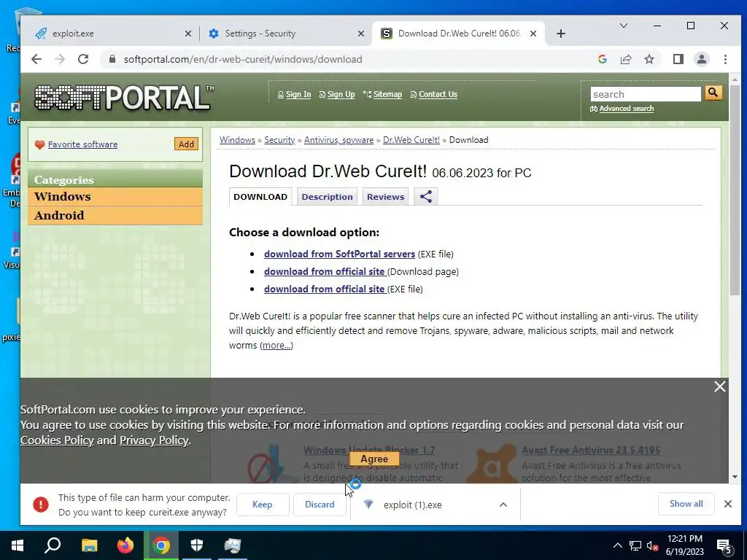Download from SoftPortal servers link
This screenshot has height=560, width=747.
339,254
